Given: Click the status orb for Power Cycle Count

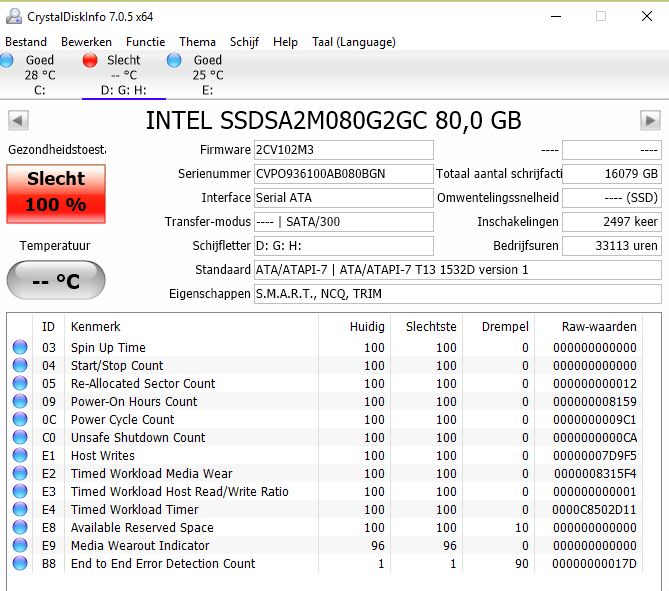Looking at the screenshot, I should (20, 419).
